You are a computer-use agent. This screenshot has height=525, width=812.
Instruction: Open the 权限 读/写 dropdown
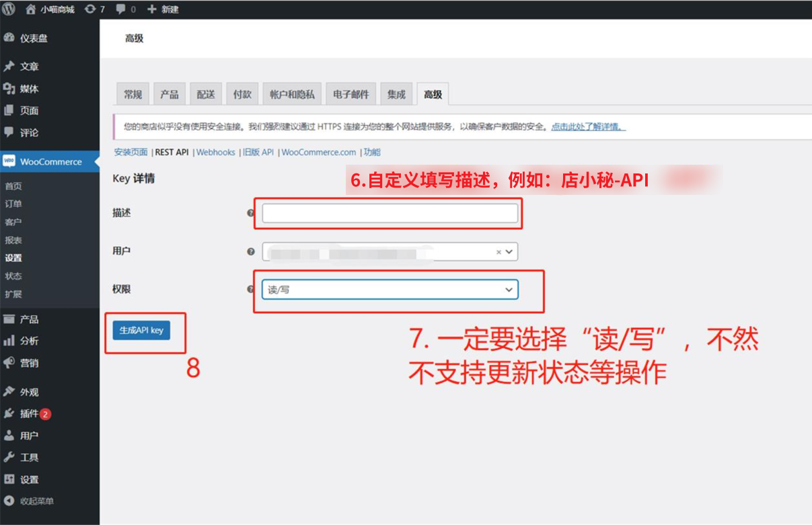390,289
